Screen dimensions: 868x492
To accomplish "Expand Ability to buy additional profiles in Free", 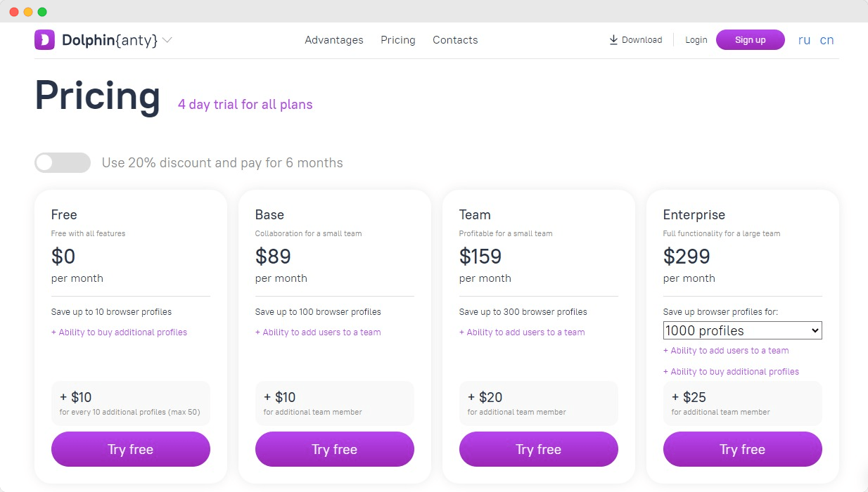I will pos(120,332).
